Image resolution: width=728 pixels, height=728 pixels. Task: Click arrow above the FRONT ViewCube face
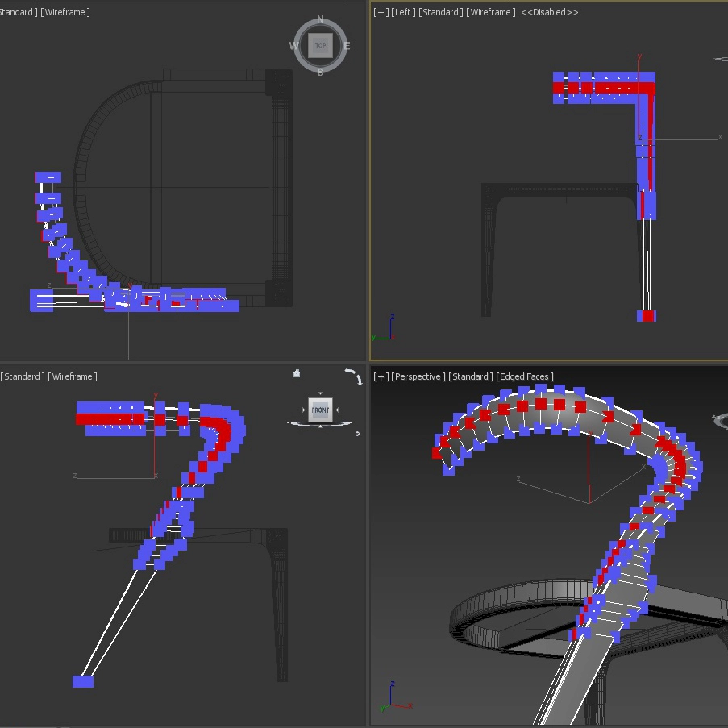click(x=320, y=393)
